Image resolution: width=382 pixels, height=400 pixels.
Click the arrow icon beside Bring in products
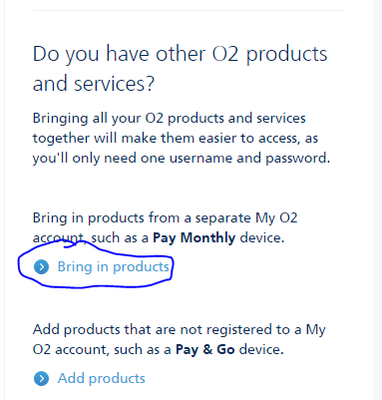click(x=41, y=267)
